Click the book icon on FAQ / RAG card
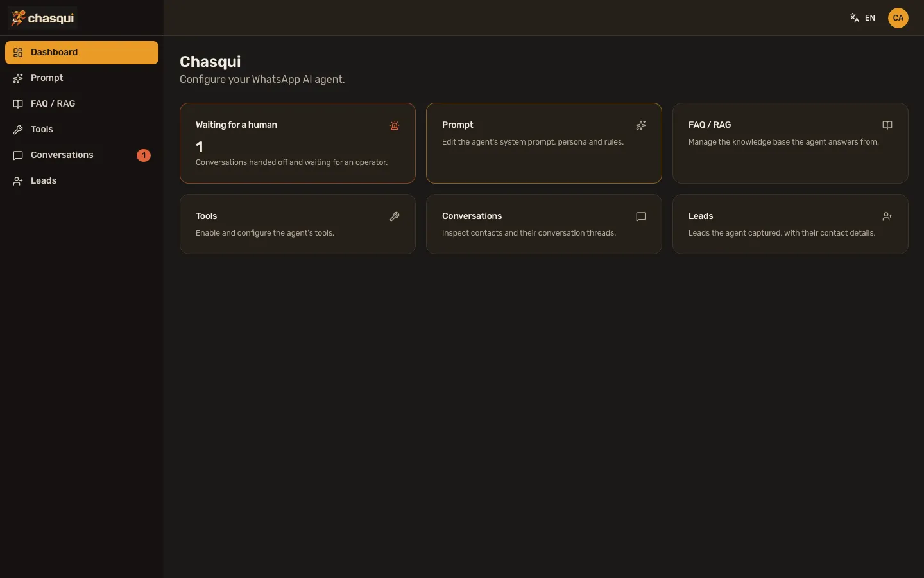The height and width of the screenshot is (578, 924). tap(887, 125)
